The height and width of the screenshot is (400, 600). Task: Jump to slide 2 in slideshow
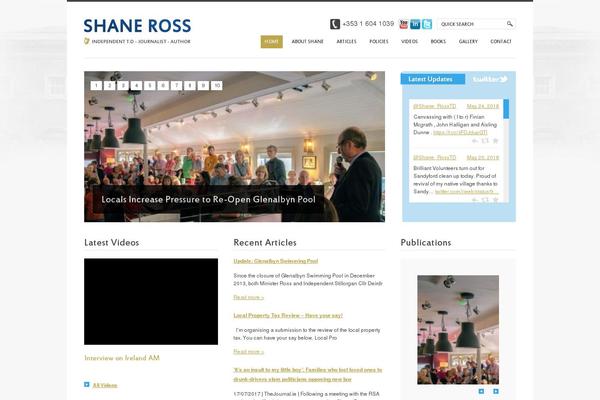109,86
